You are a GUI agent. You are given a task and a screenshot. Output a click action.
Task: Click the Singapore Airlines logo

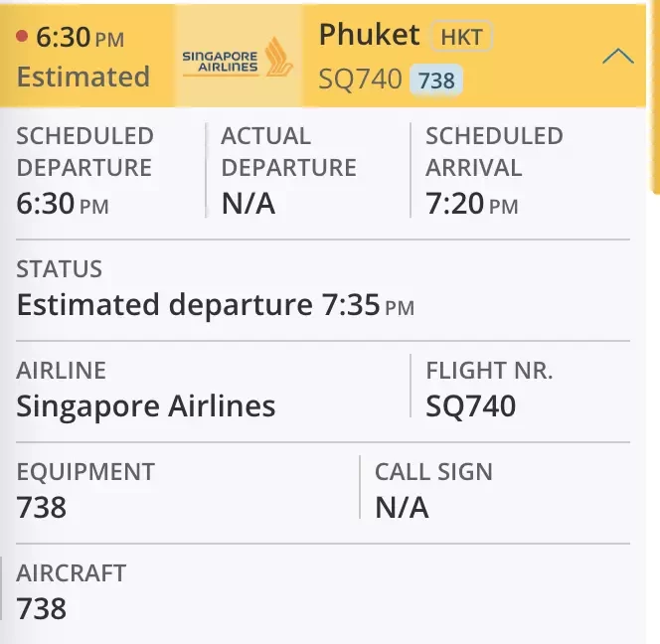coord(238,57)
